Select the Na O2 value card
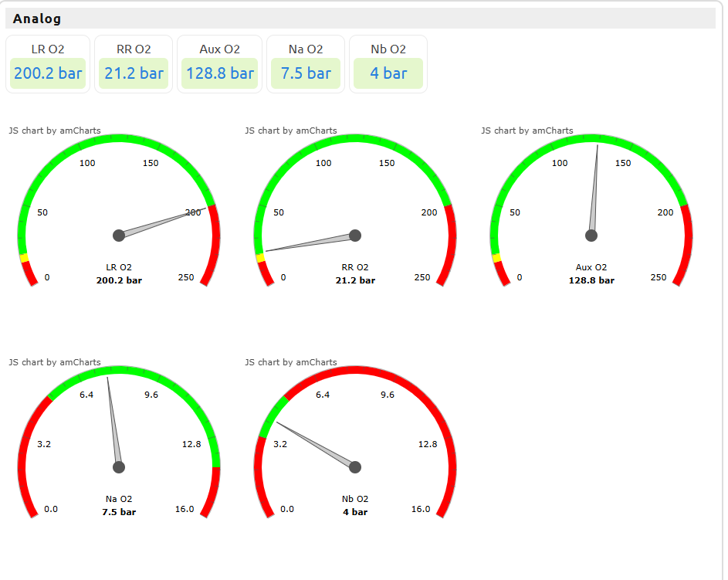The width and height of the screenshot is (728, 580). [306, 64]
